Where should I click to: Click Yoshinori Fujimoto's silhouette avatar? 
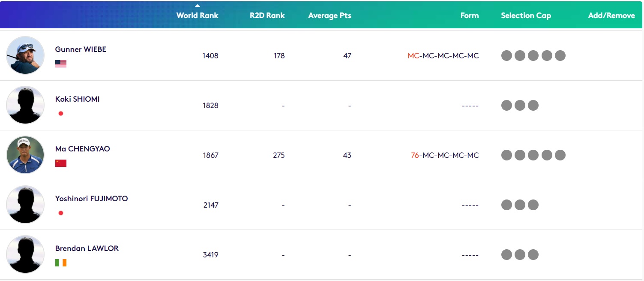point(25,205)
